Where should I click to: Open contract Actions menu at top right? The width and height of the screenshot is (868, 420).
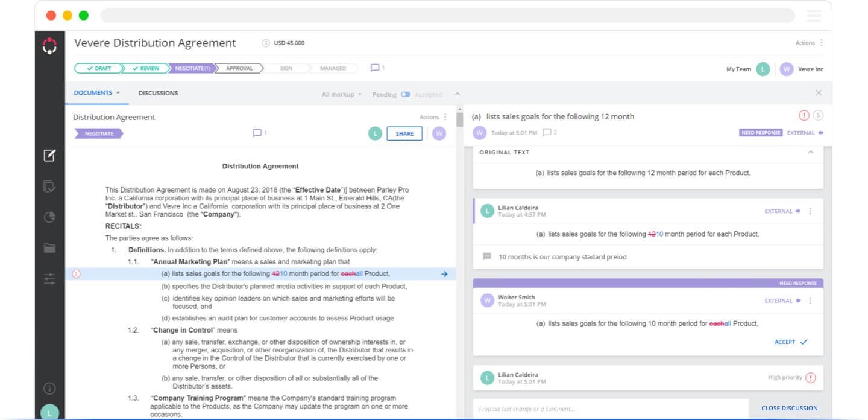[x=810, y=43]
